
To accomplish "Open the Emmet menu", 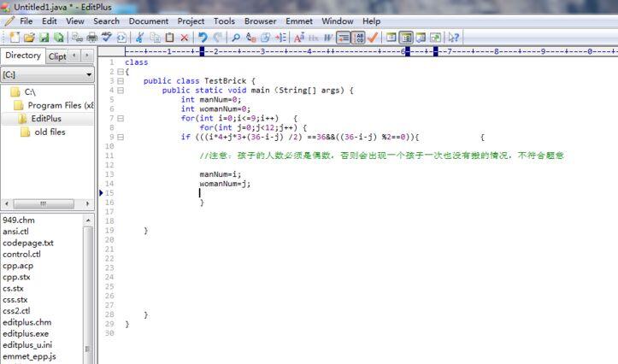I will (299, 21).
